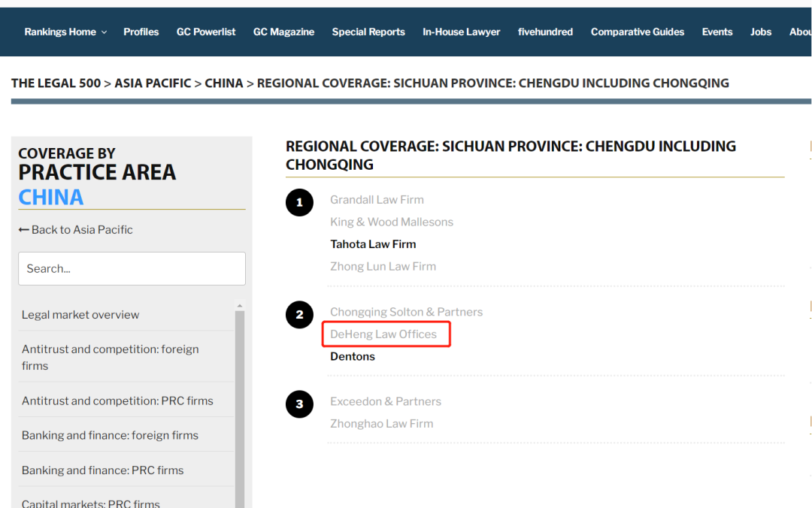
Task: Go to the Events page
Action: [x=717, y=32]
